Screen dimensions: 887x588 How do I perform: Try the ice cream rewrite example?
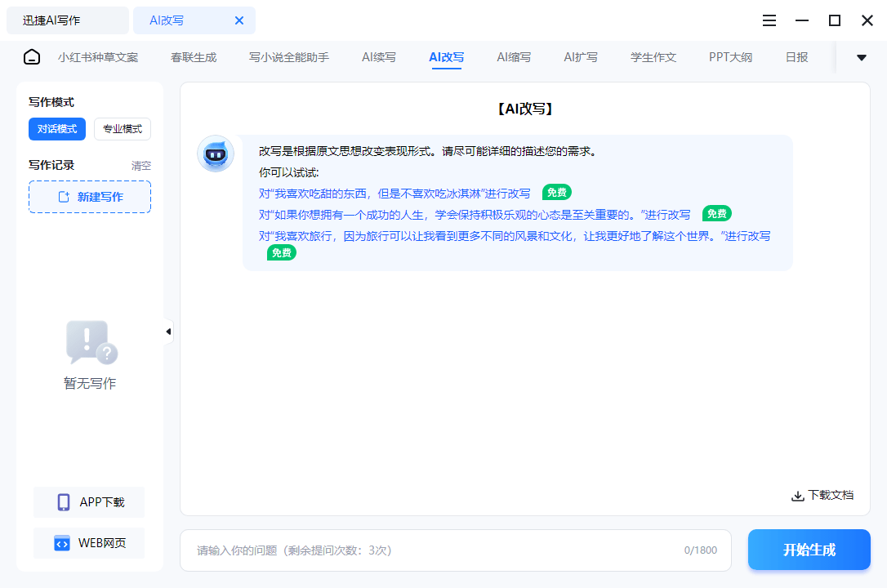coord(394,194)
